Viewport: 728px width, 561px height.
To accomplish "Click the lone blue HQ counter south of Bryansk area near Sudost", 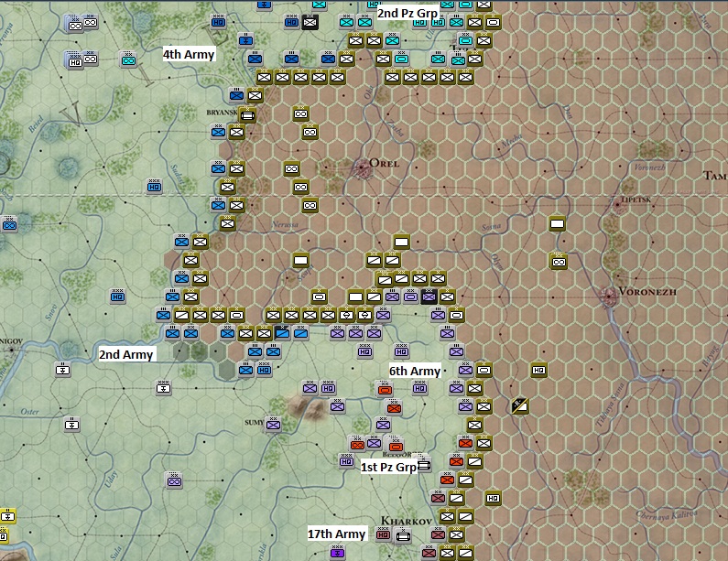I will tap(154, 186).
